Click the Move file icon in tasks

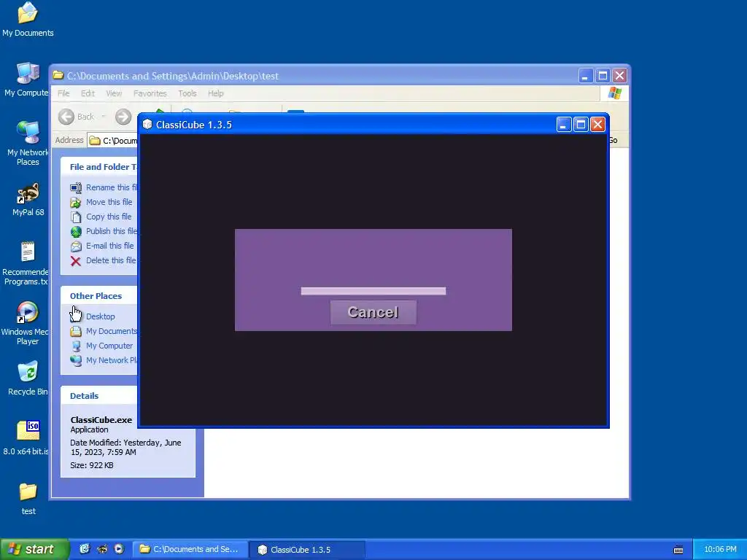point(76,203)
